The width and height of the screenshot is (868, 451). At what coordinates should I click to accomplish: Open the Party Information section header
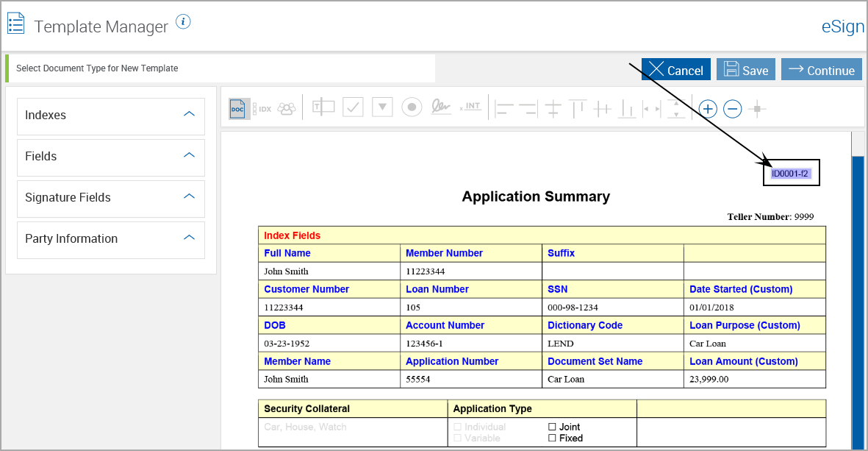point(111,240)
